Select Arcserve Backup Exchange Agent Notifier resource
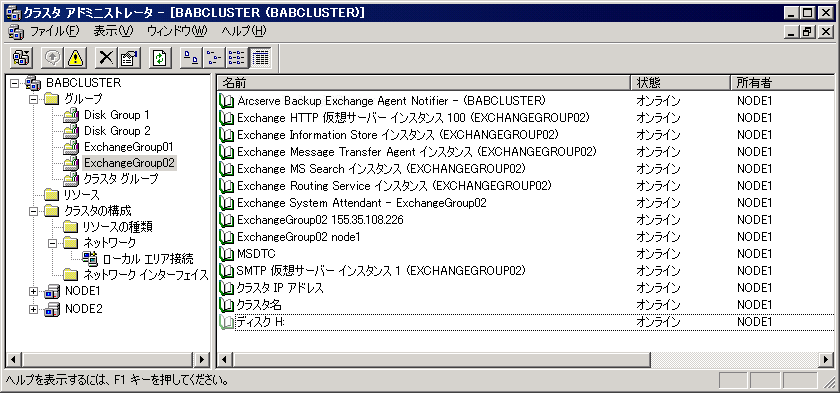 [392, 100]
